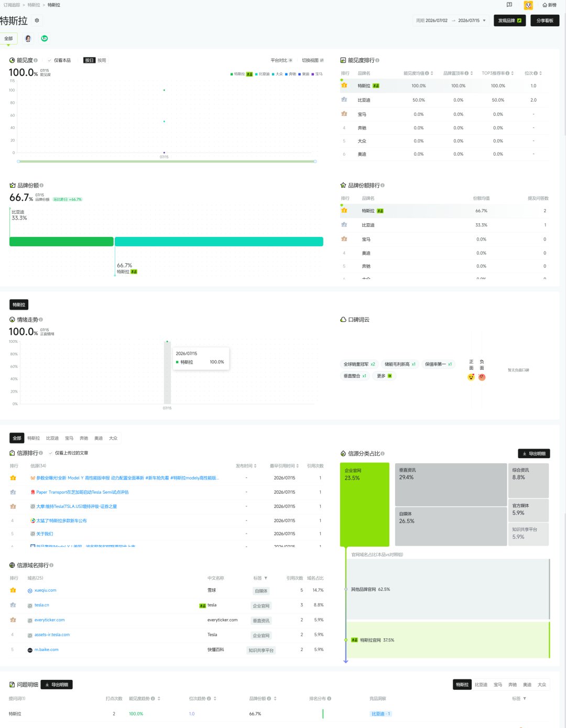Viewport: 566px width, 728px height.
Task: Click visibility chart timeline range slider
Action: (167, 161)
